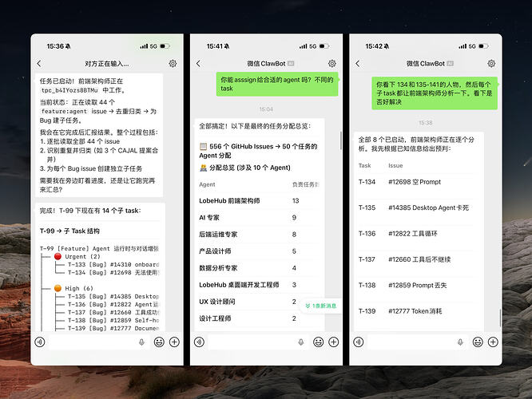
Task: Click the Issue column header
Action: coord(395,165)
